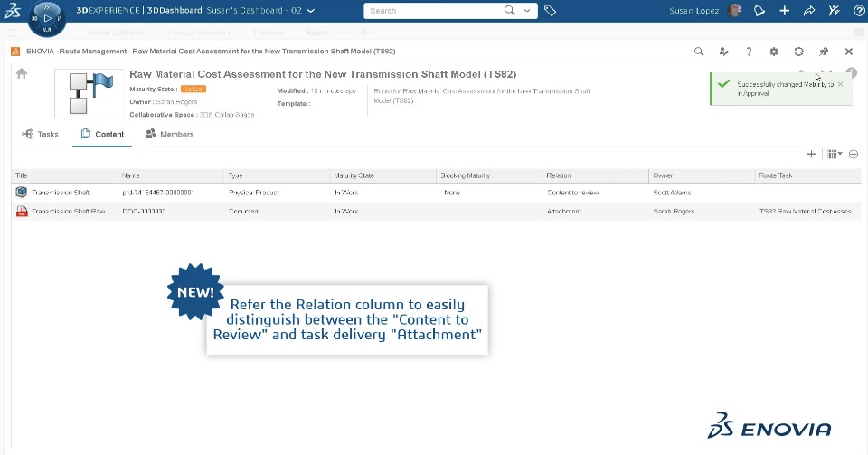Screen dimensions: 868x455
Task: Click the Transmission Shaft product icon
Action: 22,192
